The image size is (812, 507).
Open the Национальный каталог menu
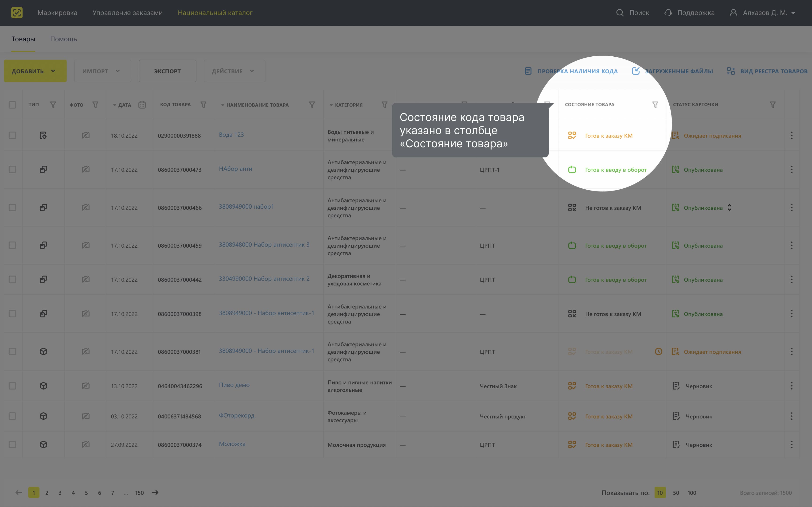(x=215, y=13)
